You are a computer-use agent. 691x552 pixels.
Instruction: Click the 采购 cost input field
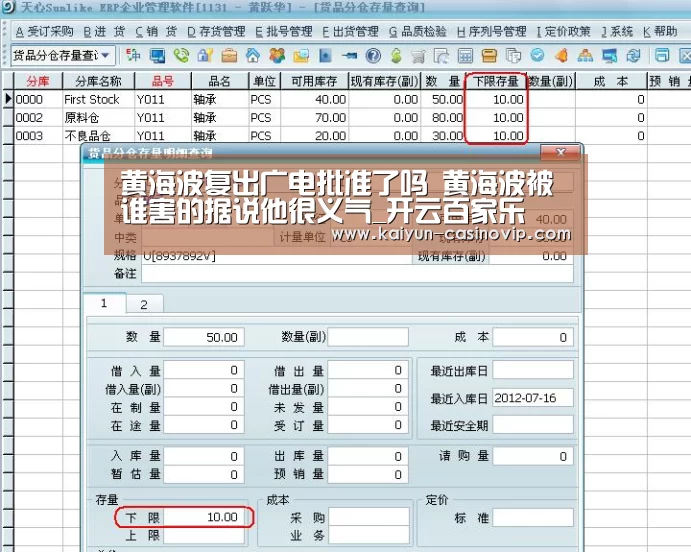[x=369, y=517]
